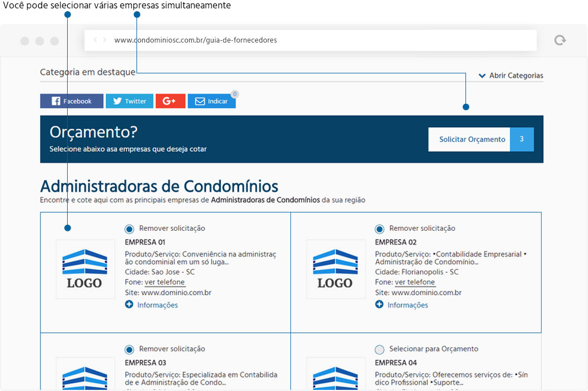Click the EMPRESA 02 logo thumbnail
588x391 pixels.
coord(336,269)
